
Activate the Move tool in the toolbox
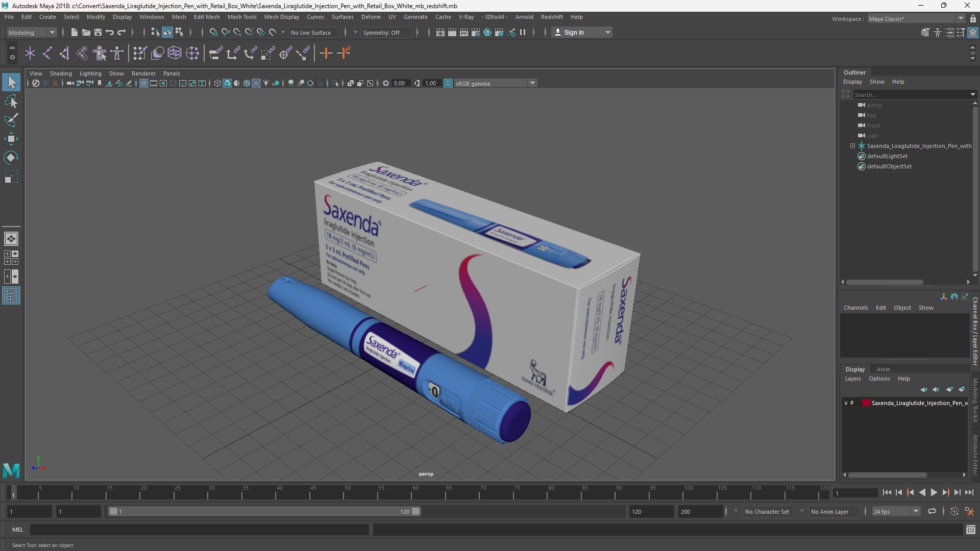[11, 139]
